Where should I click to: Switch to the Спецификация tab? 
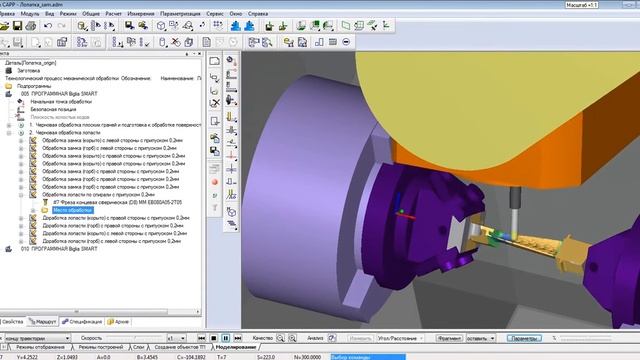(82, 322)
